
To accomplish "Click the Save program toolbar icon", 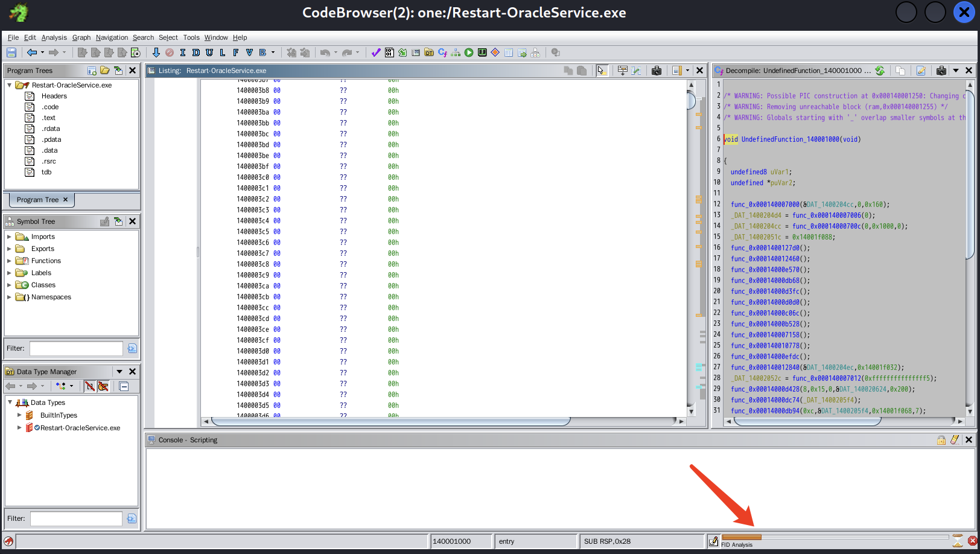I will click(11, 53).
